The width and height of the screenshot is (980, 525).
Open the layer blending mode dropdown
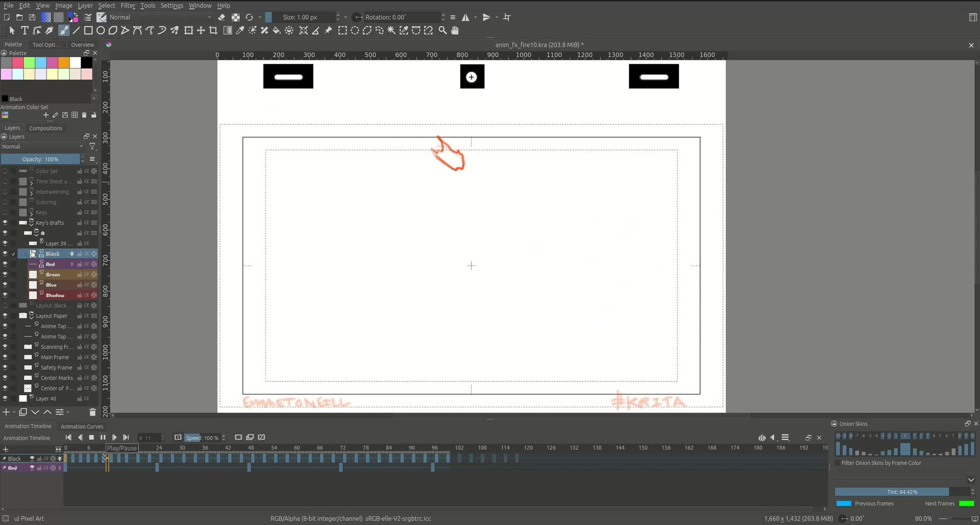coord(42,147)
